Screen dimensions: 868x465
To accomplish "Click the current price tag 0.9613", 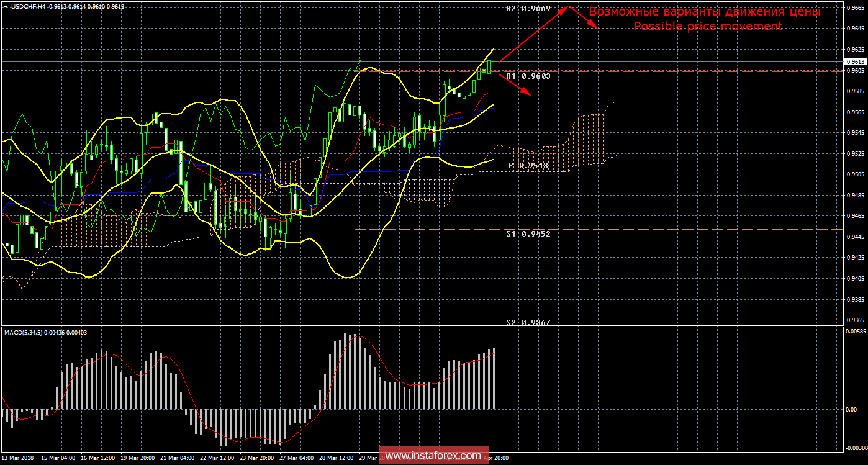I will pos(854,62).
